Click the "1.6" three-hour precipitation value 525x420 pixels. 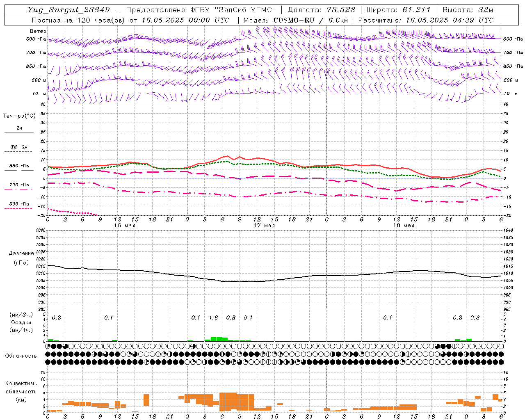tap(213, 317)
